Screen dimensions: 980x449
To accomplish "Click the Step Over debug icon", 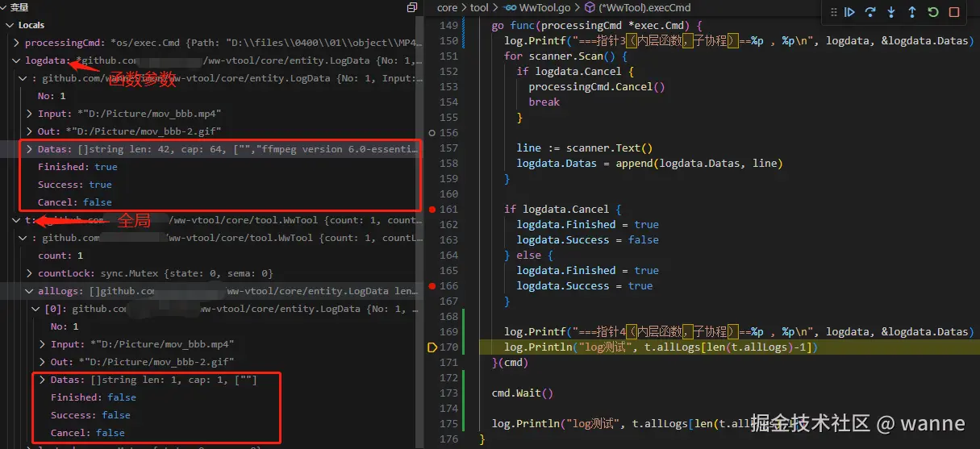I will pos(870,12).
